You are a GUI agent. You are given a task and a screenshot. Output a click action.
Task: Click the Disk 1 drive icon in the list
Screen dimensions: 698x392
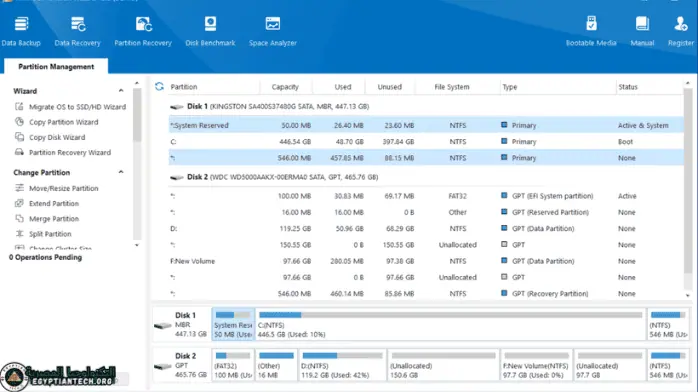click(177, 107)
